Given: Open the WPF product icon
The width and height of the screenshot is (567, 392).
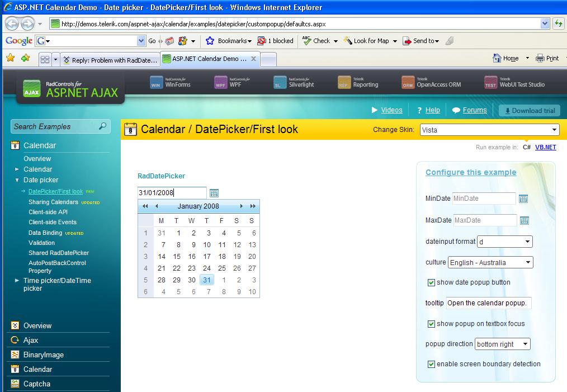Looking at the screenshot, I should coord(220,82).
